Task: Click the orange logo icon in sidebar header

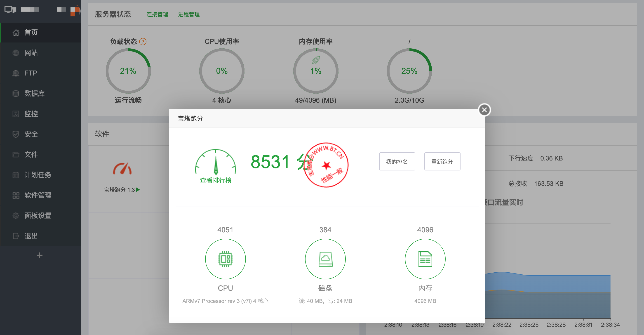Action: 75,11
